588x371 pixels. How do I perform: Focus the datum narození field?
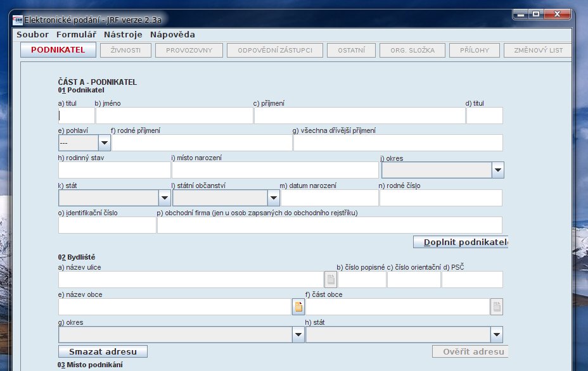(329, 198)
